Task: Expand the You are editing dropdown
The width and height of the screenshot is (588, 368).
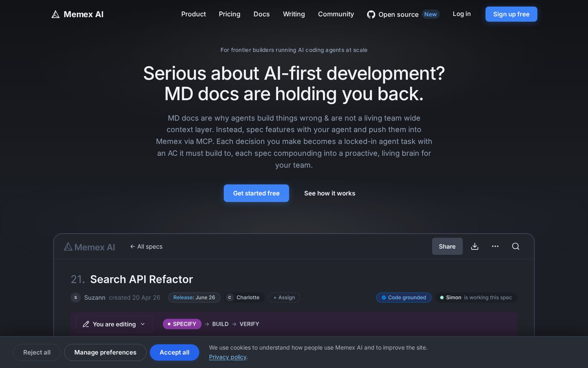Action: (114, 324)
